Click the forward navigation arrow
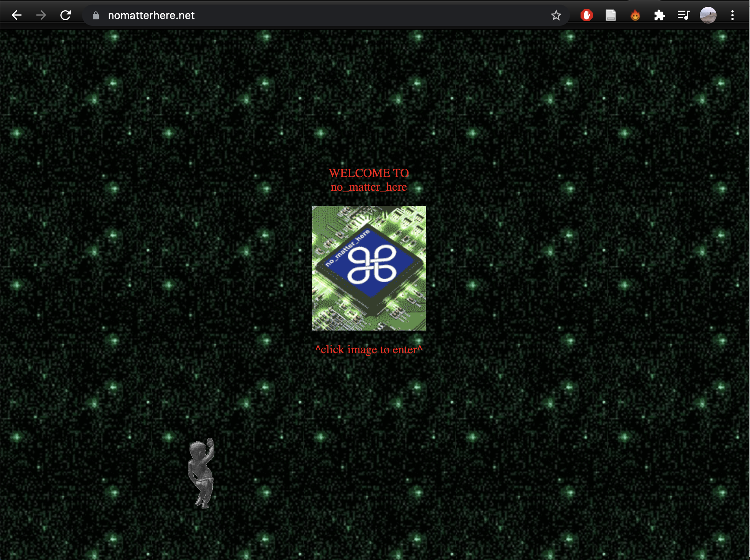 point(41,15)
